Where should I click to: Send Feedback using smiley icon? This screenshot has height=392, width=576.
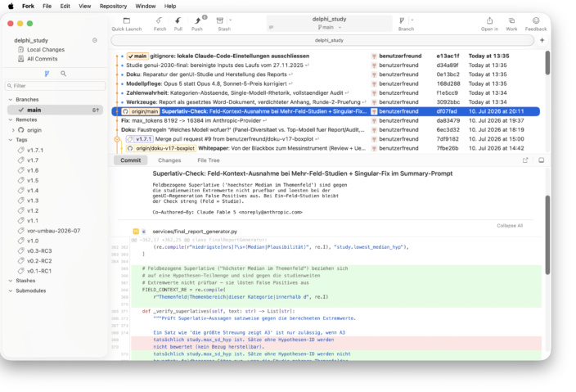tap(536, 20)
